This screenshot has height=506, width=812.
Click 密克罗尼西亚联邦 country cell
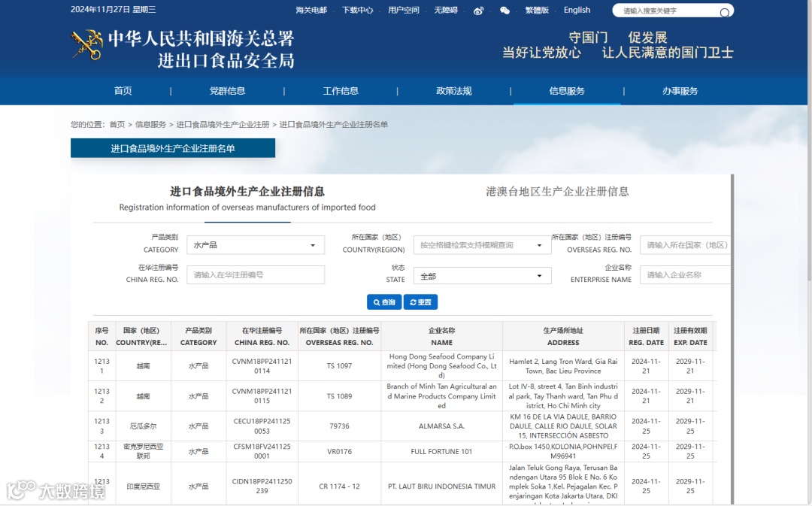click(x=144, y=452)
